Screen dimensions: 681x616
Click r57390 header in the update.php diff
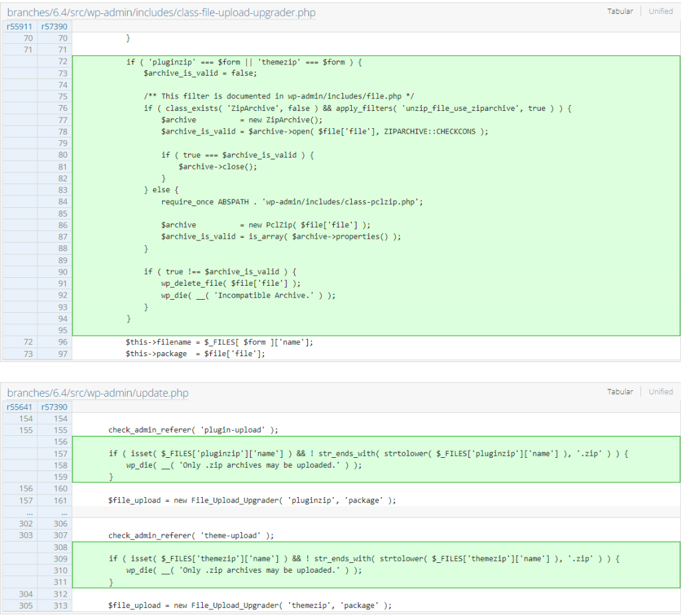pos(53,407)
